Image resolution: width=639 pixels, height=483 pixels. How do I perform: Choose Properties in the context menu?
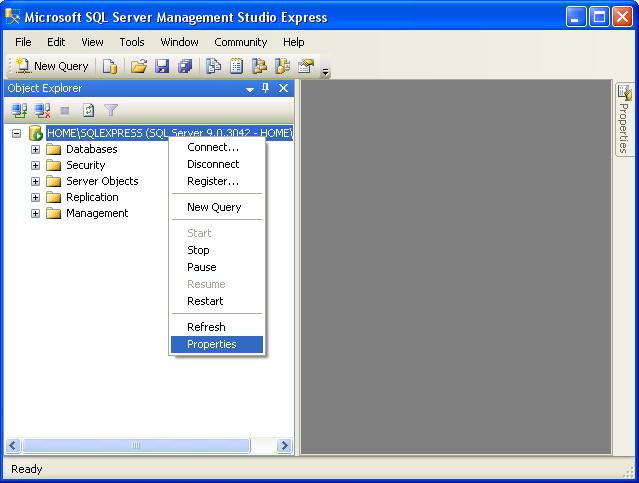click(x=217, y=344)
